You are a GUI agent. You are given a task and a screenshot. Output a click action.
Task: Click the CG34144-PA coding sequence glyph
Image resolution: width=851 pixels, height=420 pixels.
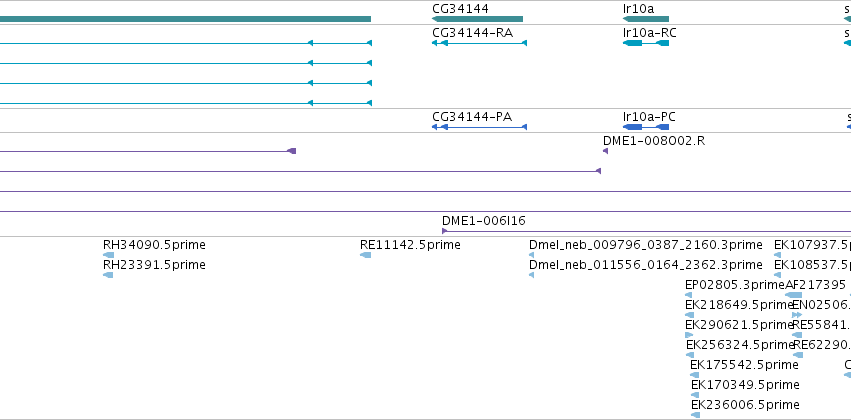pyautogui.click(x=479, y=127)
